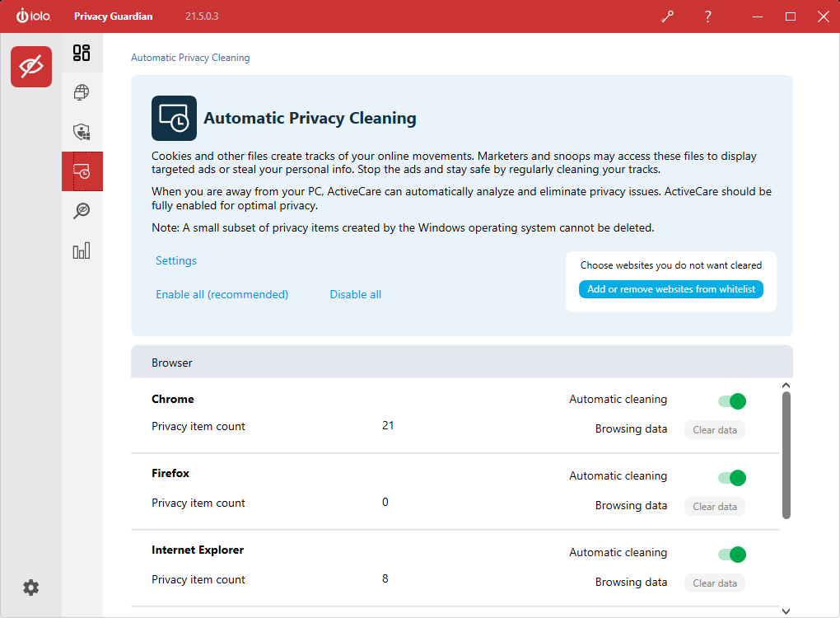Click the key license icon in title bar
Viewport: 840px width, 618px height.
(x=668, y=16)
